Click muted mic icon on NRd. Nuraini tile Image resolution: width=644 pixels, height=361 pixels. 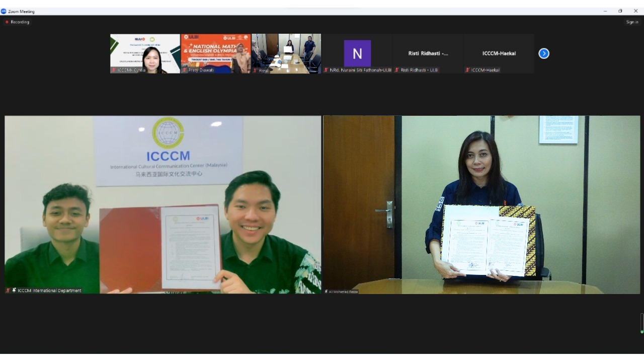pyautogui.click(x=326, y=70)
